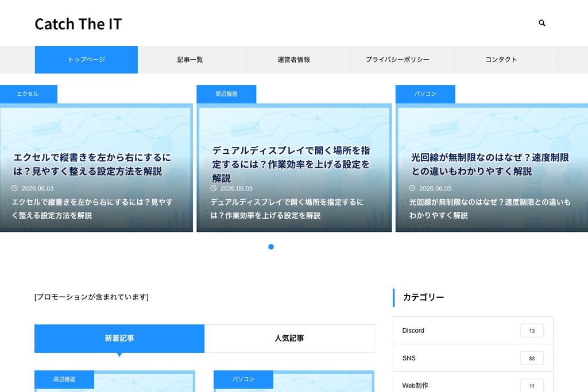Screen dimensions: 588x392
Task: Open the エクセルで縦書き article card
Action: click(x=96, y=168)
